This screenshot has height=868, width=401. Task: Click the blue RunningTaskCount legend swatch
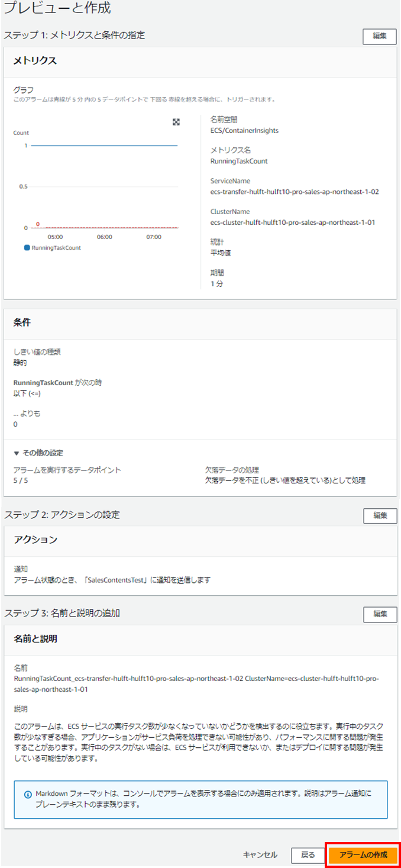point(27,248)
